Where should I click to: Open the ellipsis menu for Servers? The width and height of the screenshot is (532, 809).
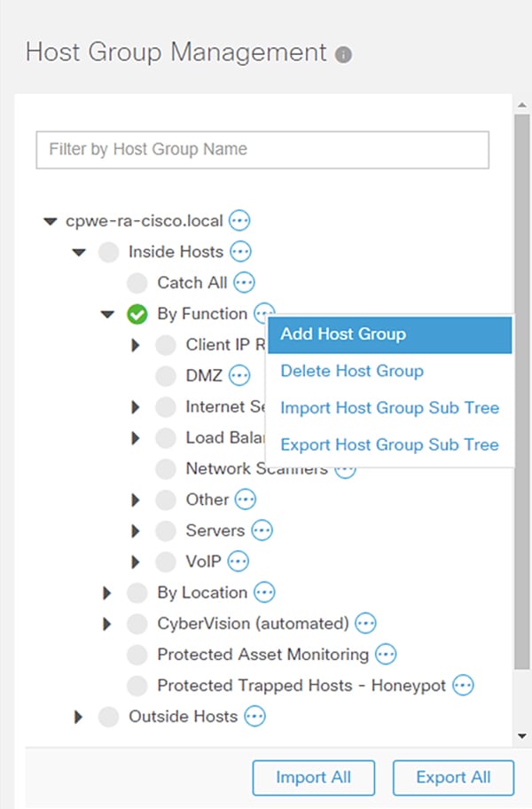pyautogui.click(x=262, y=530)
